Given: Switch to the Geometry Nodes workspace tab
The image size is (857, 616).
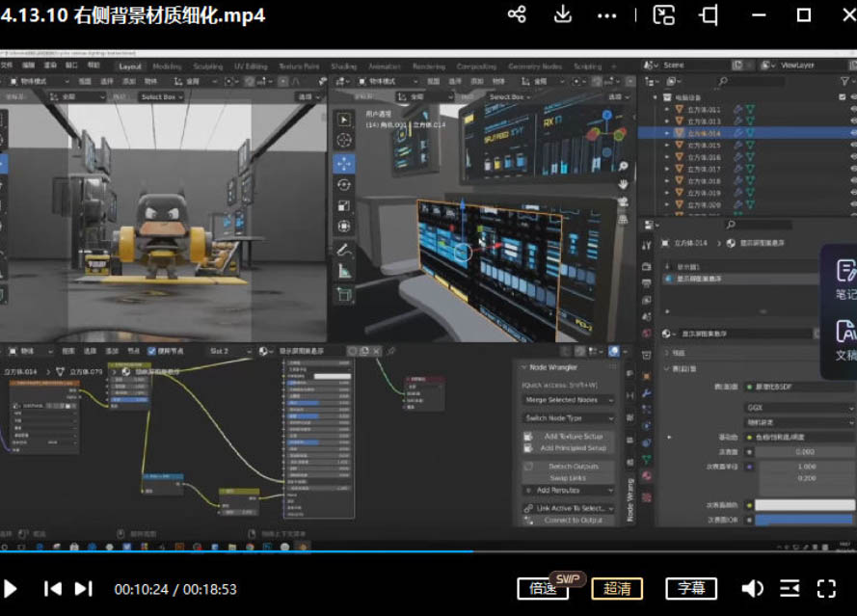Looking at the screenshot, I should click(535, 67).
